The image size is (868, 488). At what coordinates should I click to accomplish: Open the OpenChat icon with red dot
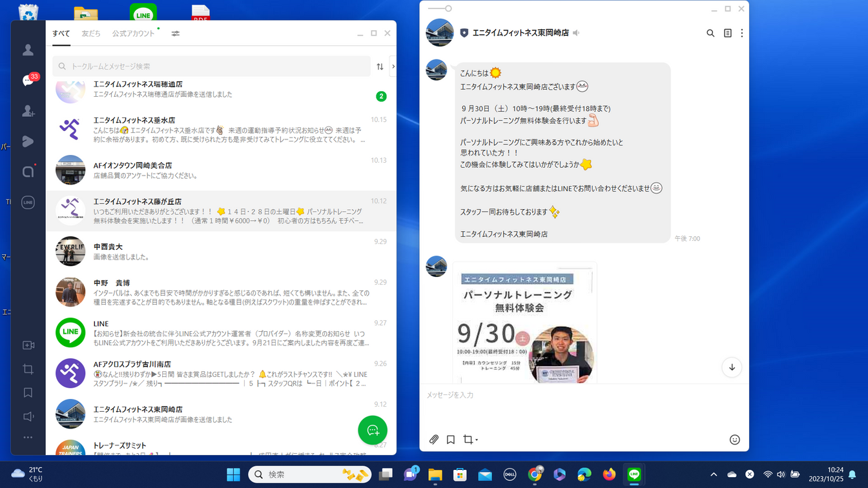(28, 172)
